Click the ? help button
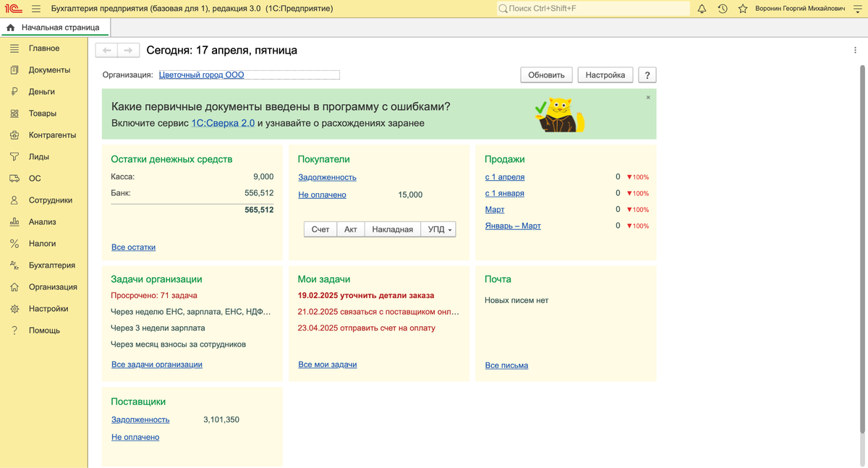This screenshot has height=468, width=868. pos(647,75)
